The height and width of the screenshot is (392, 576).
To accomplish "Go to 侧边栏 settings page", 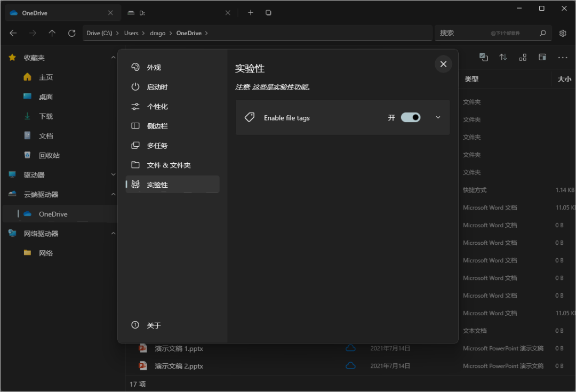I will coord(157,126).
